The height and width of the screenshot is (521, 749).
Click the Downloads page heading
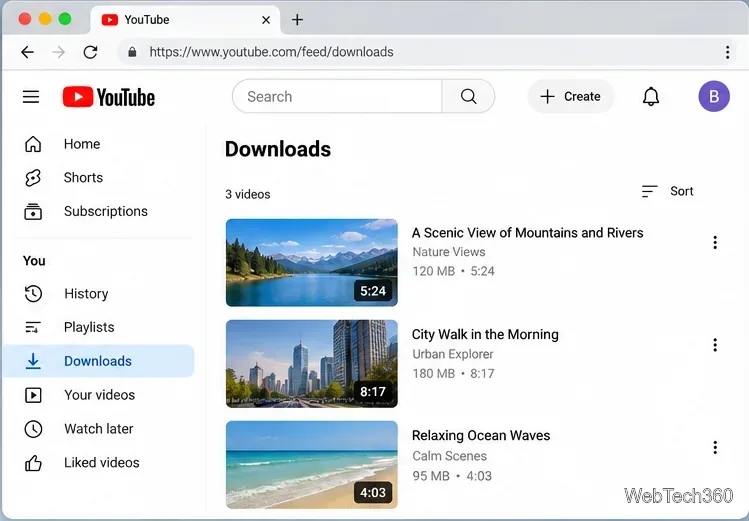(x=278, y=149)
